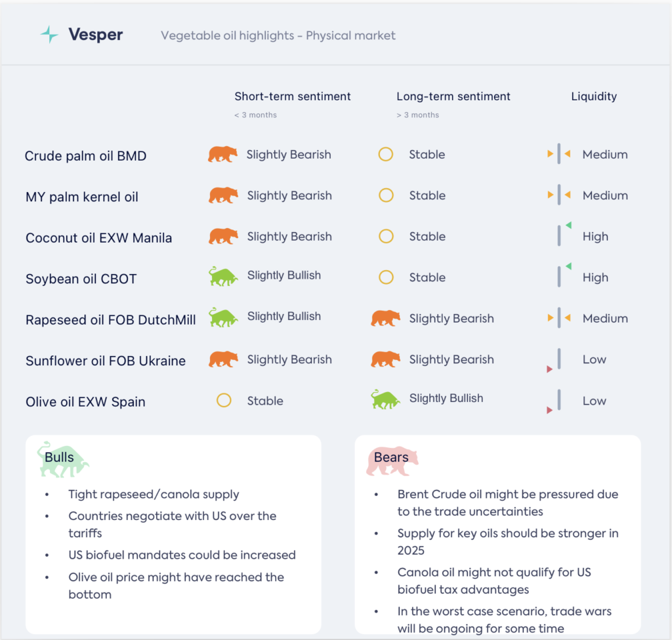Click the Short-term sentiment column header
The width and height of the screenshot is (672, 640).
[x=293, y=96]
